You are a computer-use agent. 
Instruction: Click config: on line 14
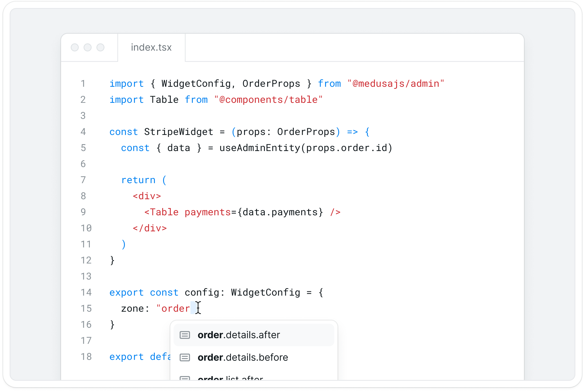click(205, 292)
